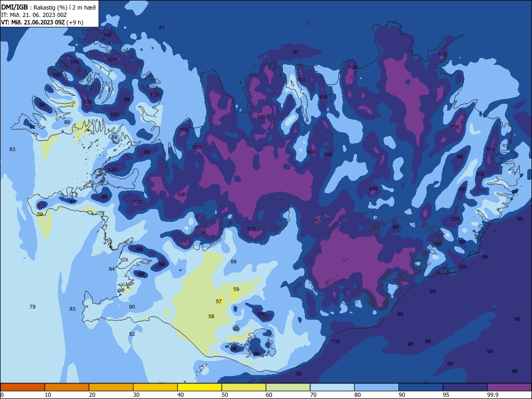The height and width of the screenshot is (399, 532).
Task: Pick the 40–50 bright yellow legend swatch
Action: point(199,387)
